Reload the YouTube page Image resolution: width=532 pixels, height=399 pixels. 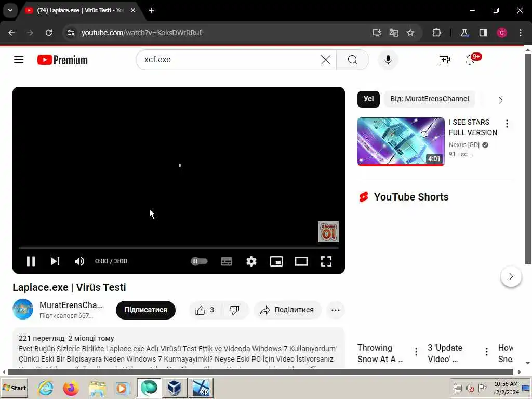tap(49, 33)
